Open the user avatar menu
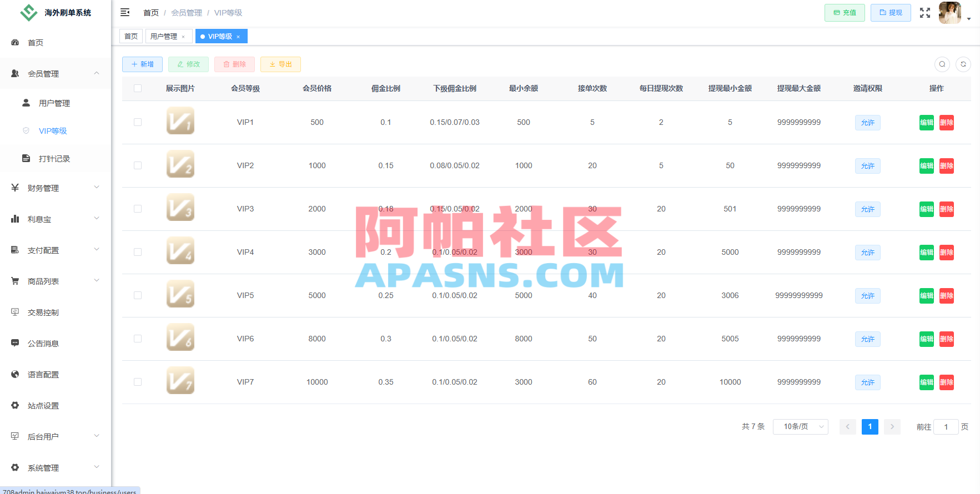 coord(950,13)
